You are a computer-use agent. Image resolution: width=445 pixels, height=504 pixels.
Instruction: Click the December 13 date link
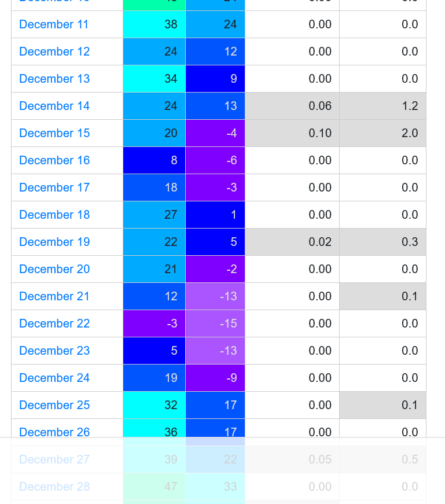54,79
